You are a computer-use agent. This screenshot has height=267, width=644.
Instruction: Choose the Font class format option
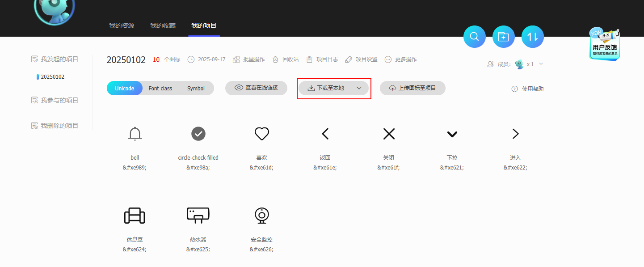160,88
